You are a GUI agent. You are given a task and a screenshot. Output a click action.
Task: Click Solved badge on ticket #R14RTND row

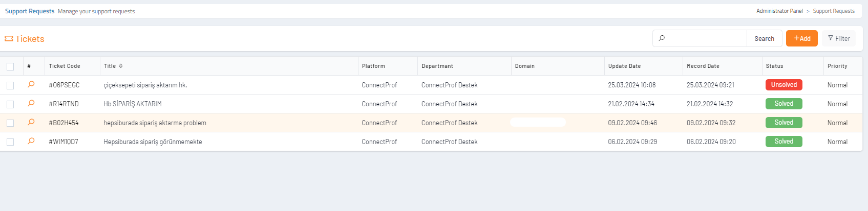pos(784,104)
